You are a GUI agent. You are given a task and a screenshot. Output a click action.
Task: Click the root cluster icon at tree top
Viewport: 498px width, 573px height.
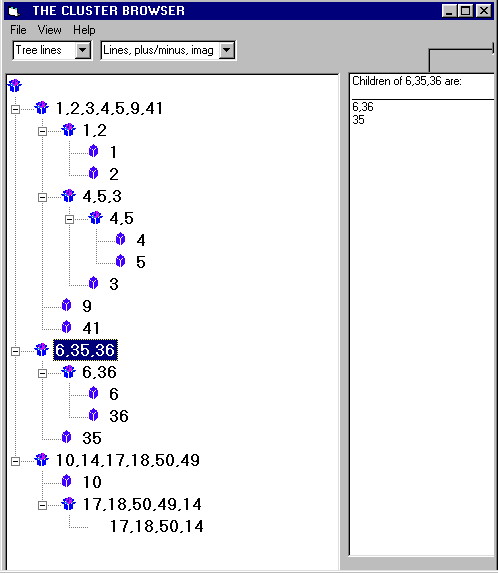click(15, 86)
